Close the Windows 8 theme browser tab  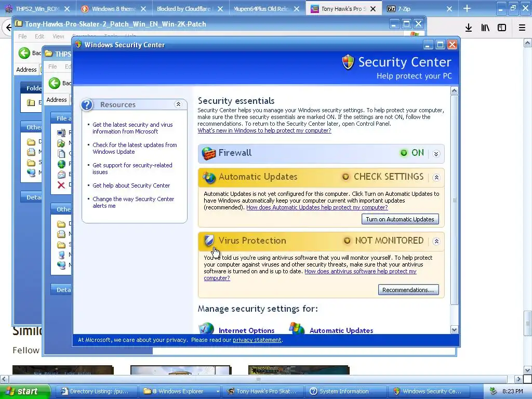(143, 9)
